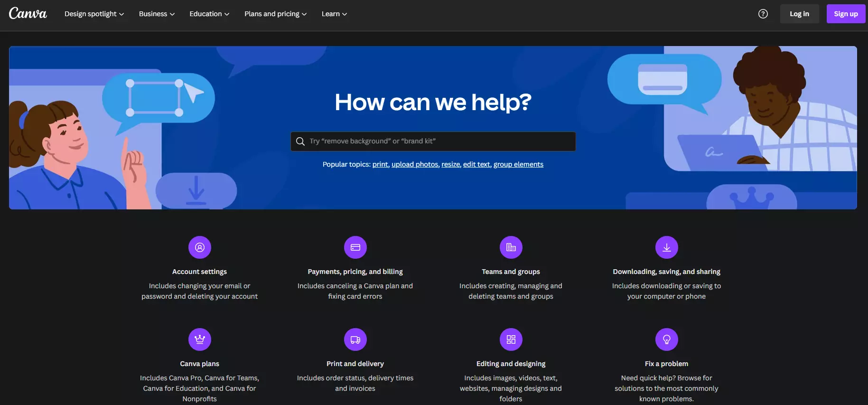
Task: Expand the Design spotlight dropdown
Action: click(94, 14)
